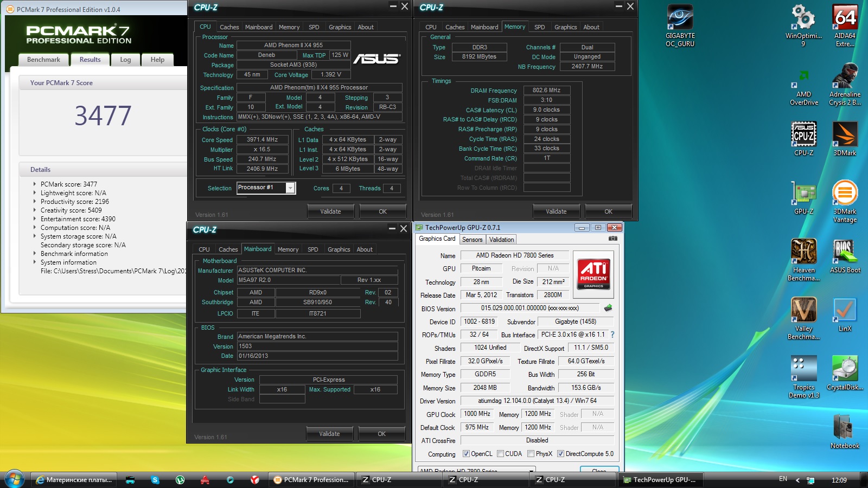Toggle the PhysX checkbox in GPU-Z
Image resolution: width=868 pixels, height=488 pixels.
[531, 454]
